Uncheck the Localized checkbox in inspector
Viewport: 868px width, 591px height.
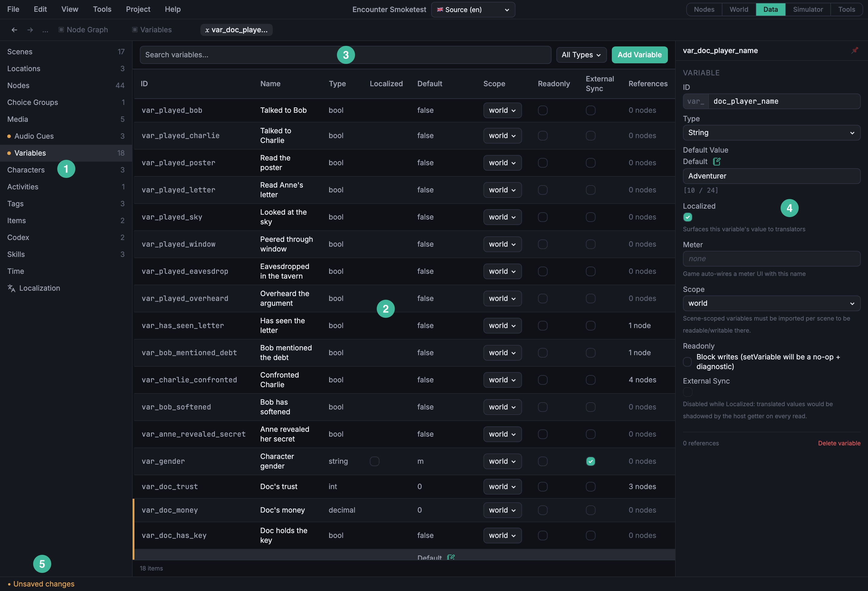(x=687, y=217)
